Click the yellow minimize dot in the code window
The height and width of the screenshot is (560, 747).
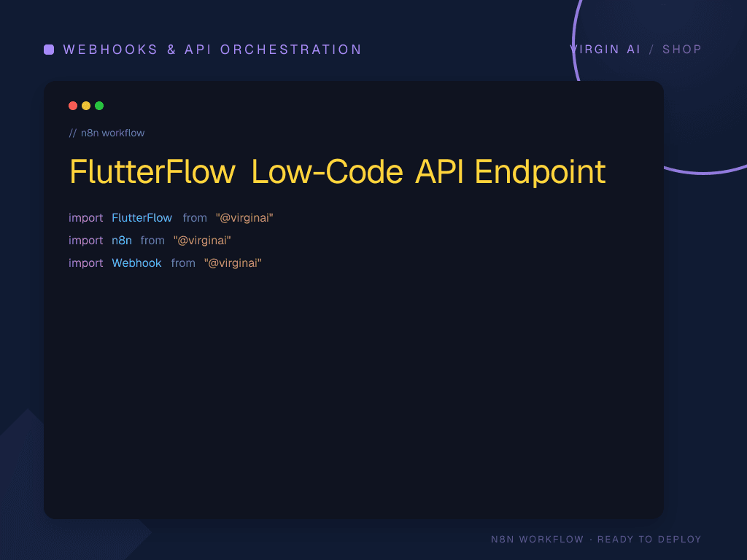tap(86, 106)
